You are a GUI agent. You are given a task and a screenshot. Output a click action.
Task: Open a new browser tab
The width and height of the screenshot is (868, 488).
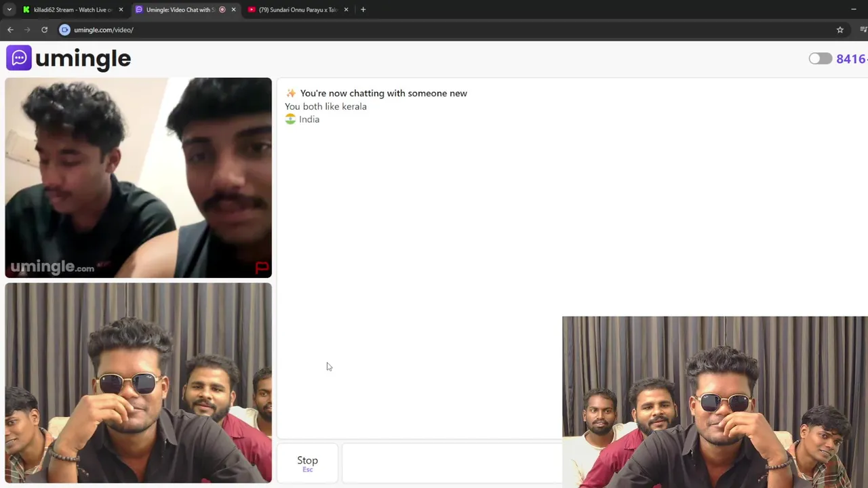[x=363, y=9]
